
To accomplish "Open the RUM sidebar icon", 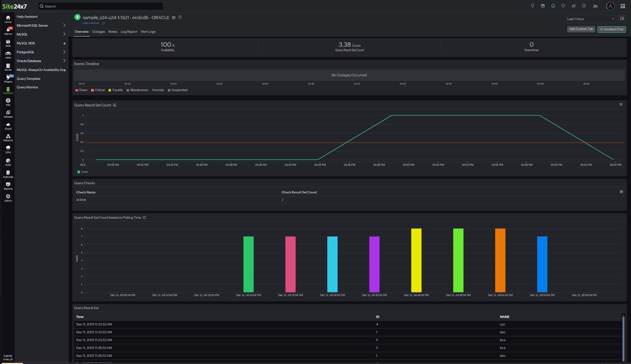I will [x=8, y=162].
